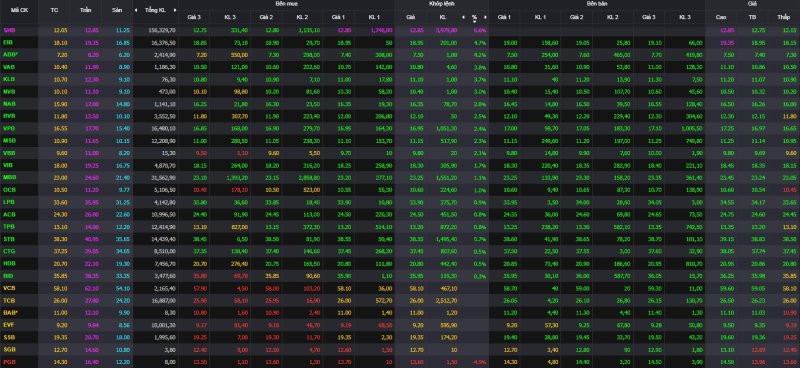This screenshot has width=800, height=368.
Task: Click the right arrow beside Tổng KL header
Action: (174, 11)
